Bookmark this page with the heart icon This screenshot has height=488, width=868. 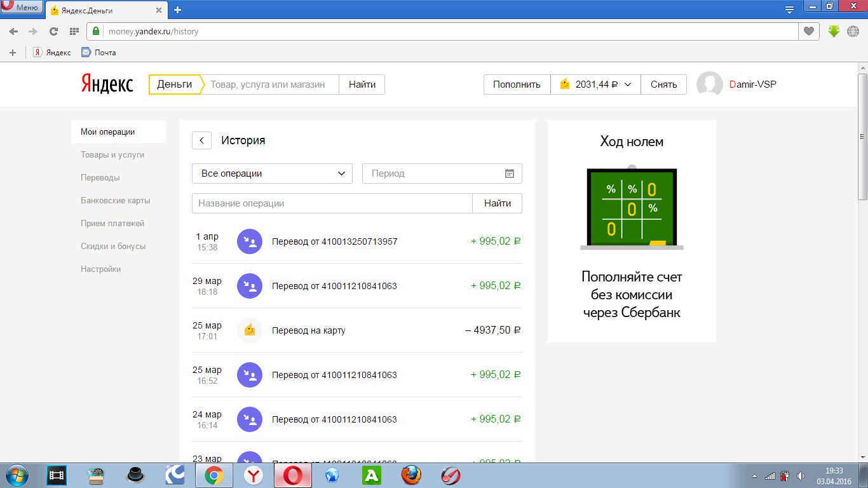(x=809, y=31)
